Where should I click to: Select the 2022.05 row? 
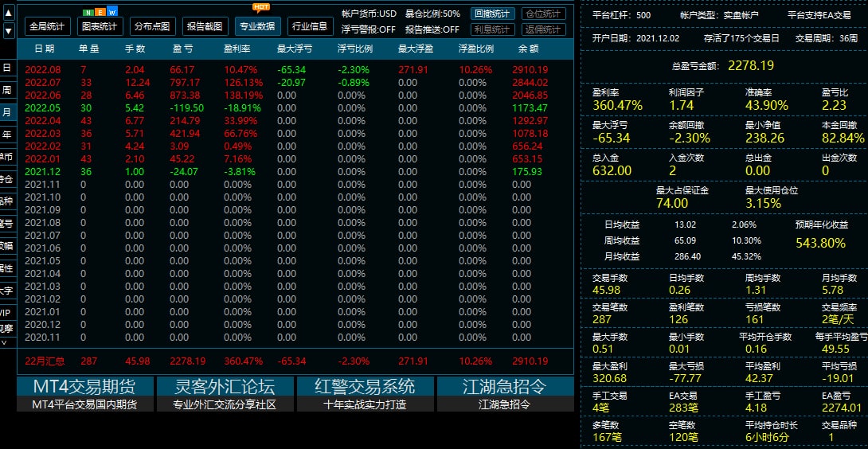click(296, 108)
